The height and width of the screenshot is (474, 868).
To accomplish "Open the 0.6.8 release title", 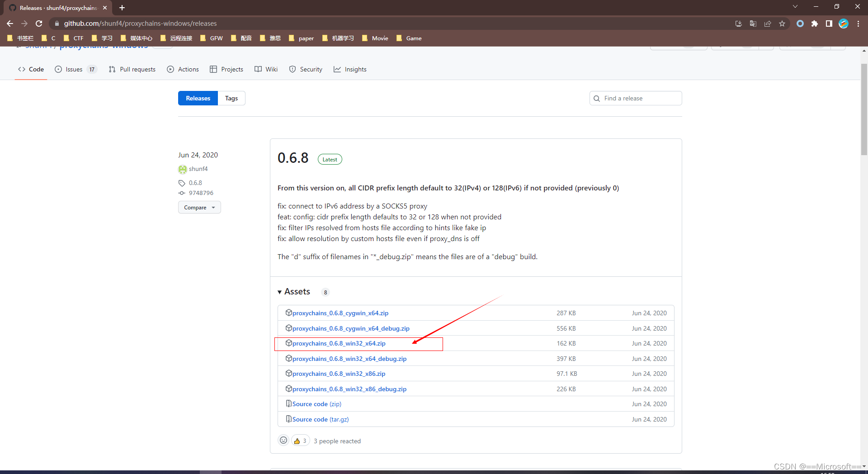I will (x=293, y=158).
